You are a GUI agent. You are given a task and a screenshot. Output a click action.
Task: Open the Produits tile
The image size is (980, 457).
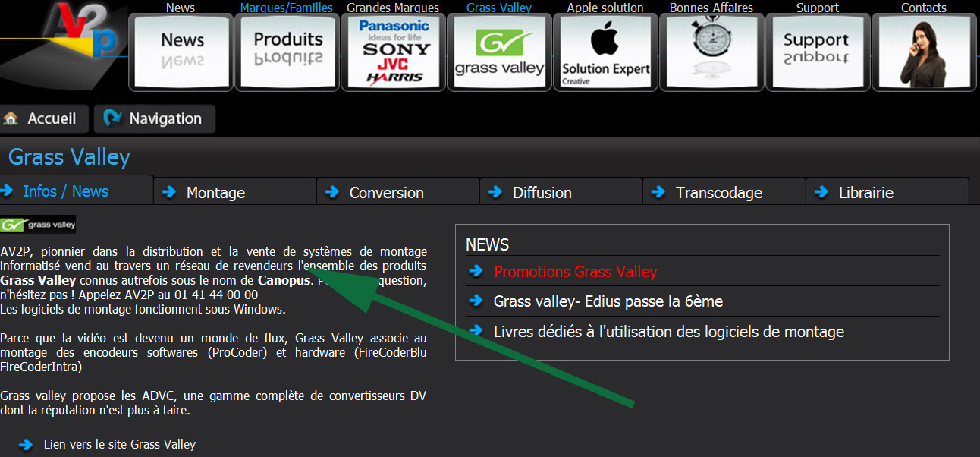(x=287, y=52)
